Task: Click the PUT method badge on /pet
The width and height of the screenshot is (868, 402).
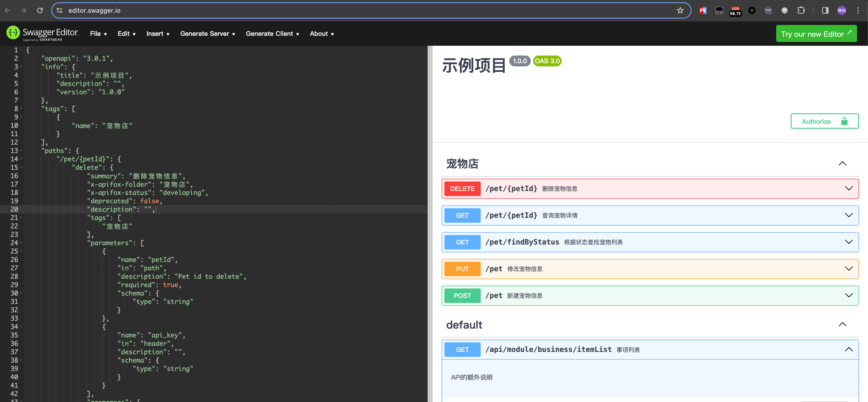Action: (x=462, y=269)
